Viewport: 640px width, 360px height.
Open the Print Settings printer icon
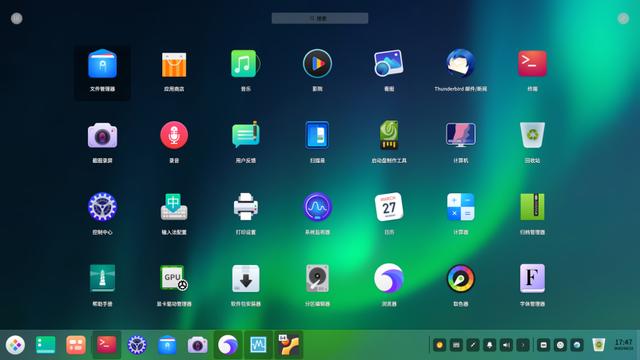pyautogui.click(x=245, y=207)
